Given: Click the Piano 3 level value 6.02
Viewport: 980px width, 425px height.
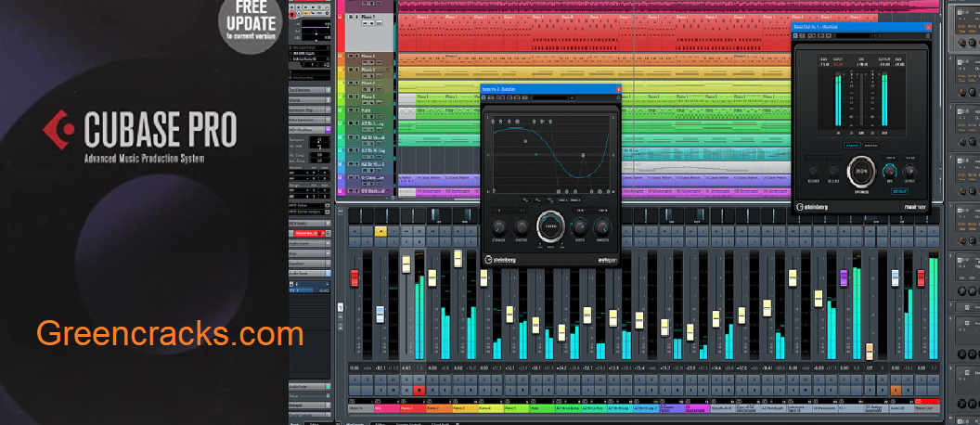Looking at the screenshot, I should (458, 368).
